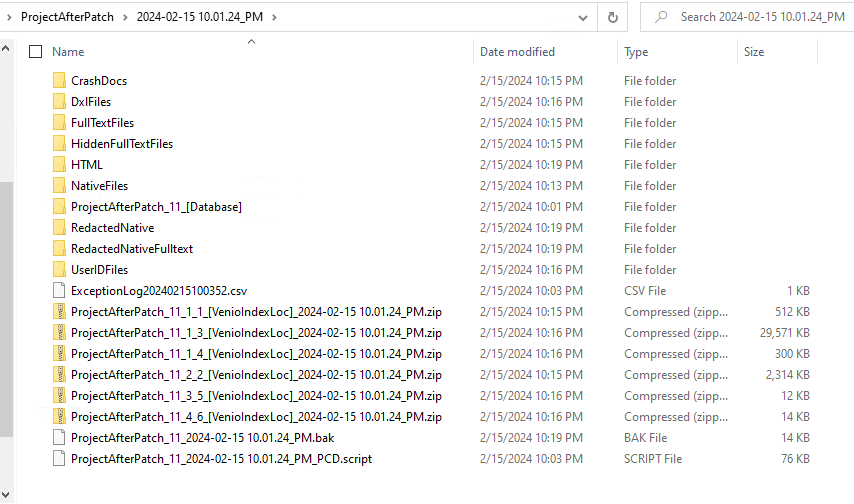
Task: Select the UserIDFiles folder name
Action: [x=100, y=270]
